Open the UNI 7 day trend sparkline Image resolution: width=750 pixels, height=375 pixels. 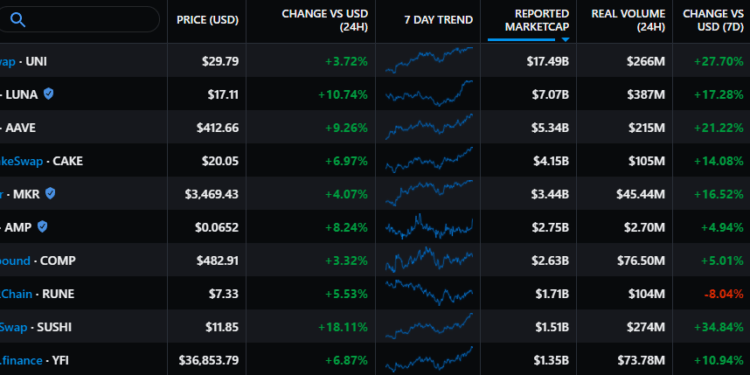(429, 60)
